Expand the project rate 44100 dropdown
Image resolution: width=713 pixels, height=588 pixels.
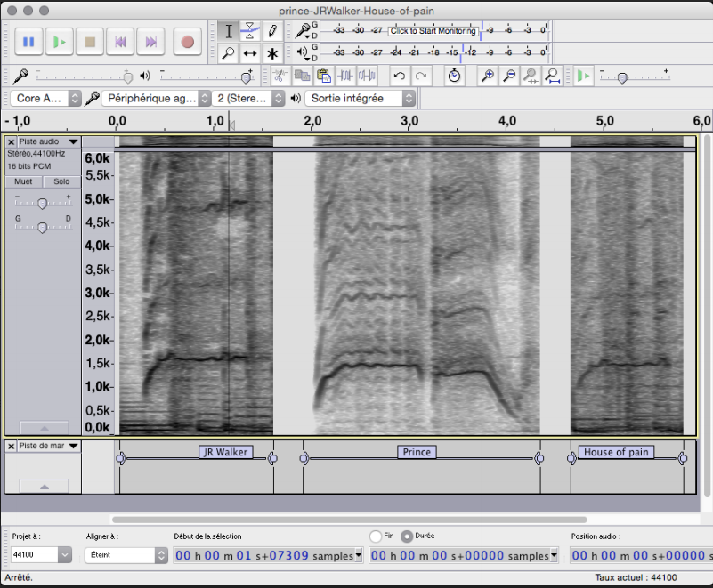(64, 555)
